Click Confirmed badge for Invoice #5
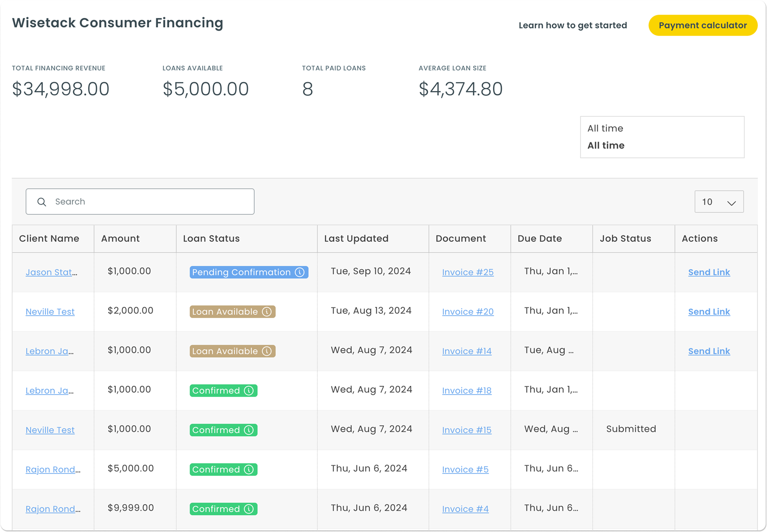 (224, 469)
